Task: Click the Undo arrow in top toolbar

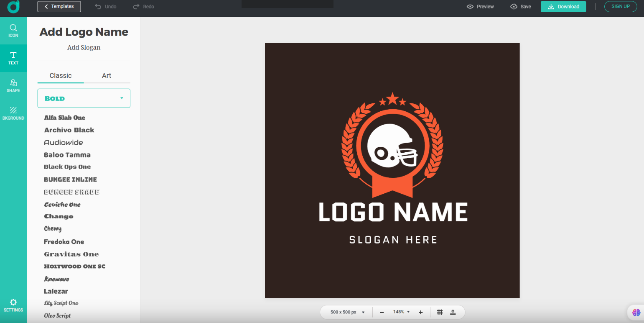Action: (99, 6)
